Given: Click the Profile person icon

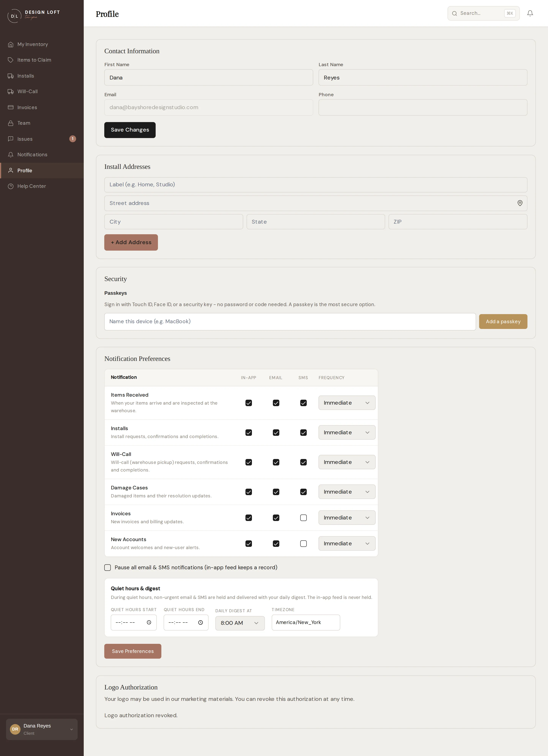Looking at the screenshot, I should (11, 170).
